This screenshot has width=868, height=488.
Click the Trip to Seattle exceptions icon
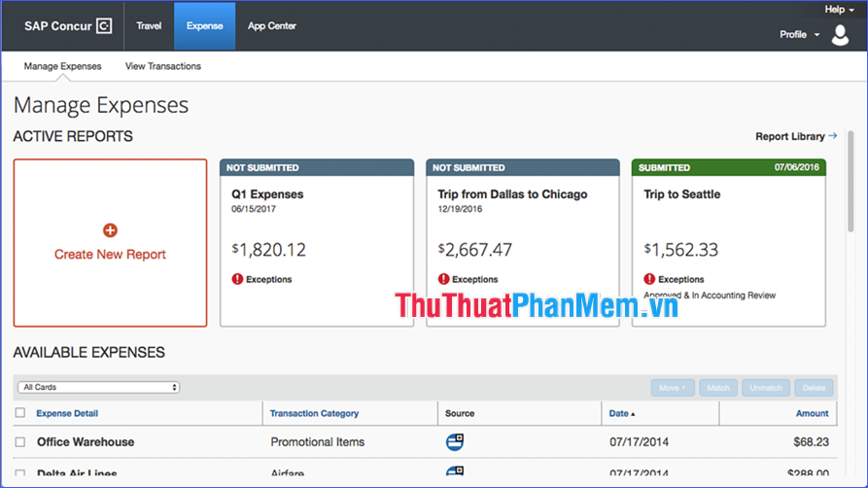point(649,279)
